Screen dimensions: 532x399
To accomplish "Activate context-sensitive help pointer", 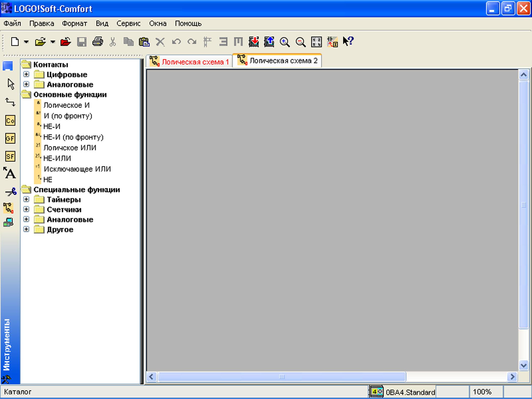I will click(x=348, y=41).
